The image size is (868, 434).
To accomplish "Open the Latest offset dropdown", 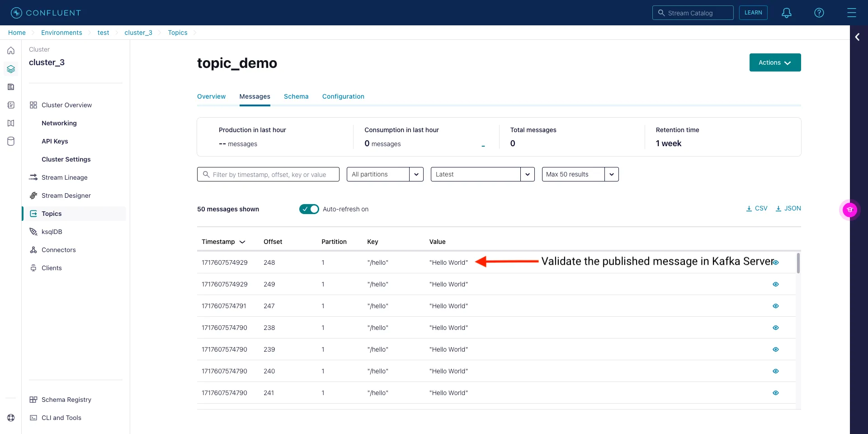I will pyautogui.click(x=482, y=174).
